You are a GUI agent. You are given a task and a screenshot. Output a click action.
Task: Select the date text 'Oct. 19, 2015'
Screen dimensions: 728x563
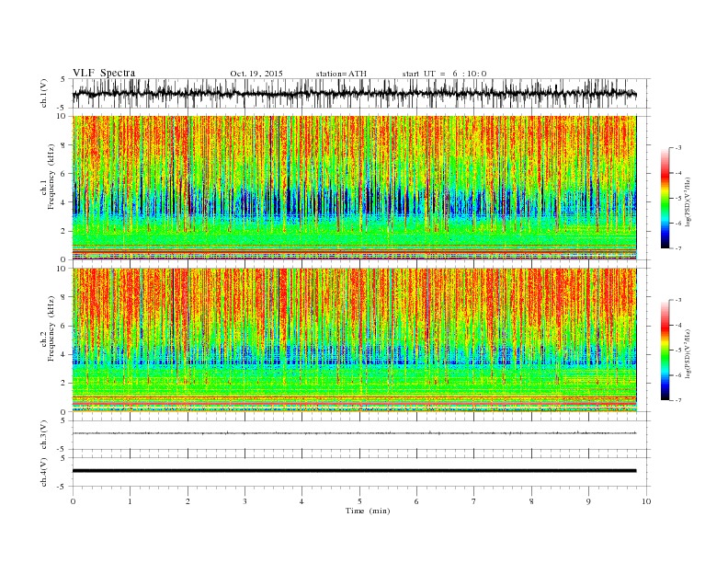256,74
